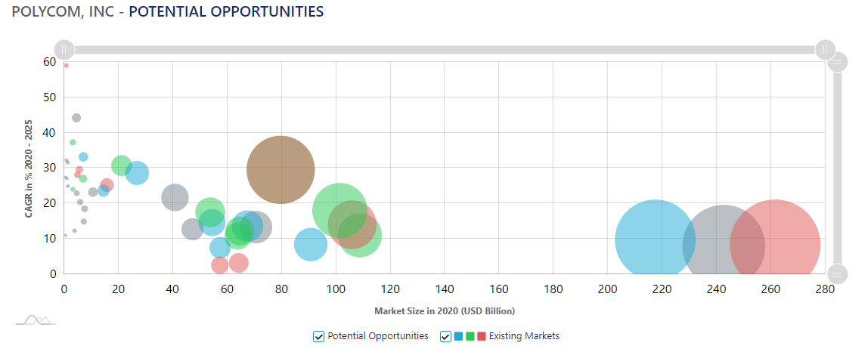Click the bottom handle of vertical zoom scrollbar
Viewport: 868px width, 349px height.
[837, 273]
